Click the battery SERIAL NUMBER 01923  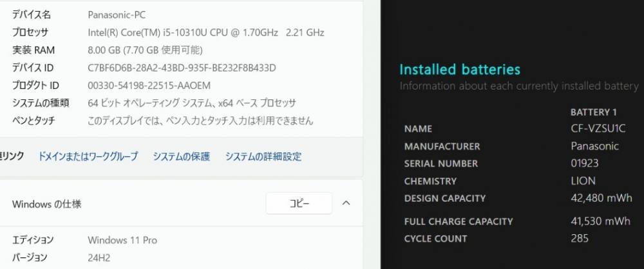[585, 163]
